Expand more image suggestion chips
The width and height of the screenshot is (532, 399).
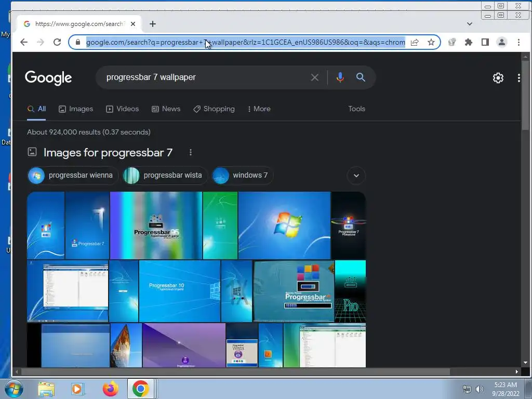(x=356, y=176)
